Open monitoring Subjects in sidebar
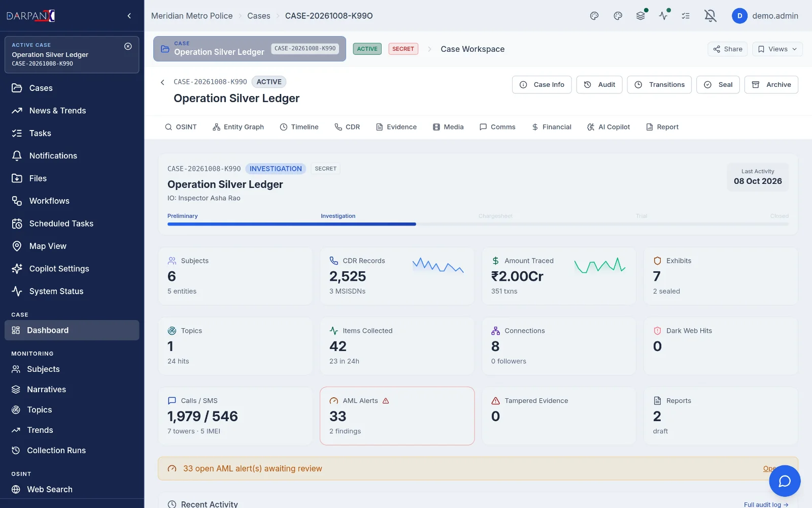 click(x=72, y=369)
